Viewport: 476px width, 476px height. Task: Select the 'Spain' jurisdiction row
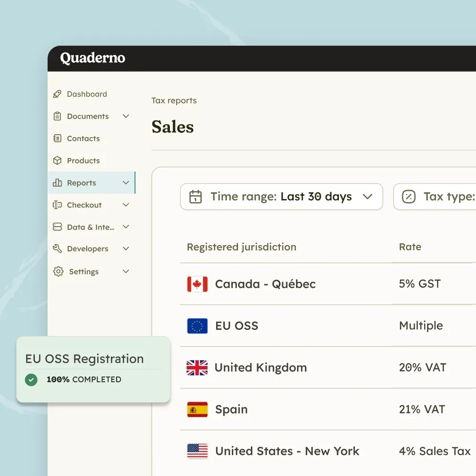328,409
